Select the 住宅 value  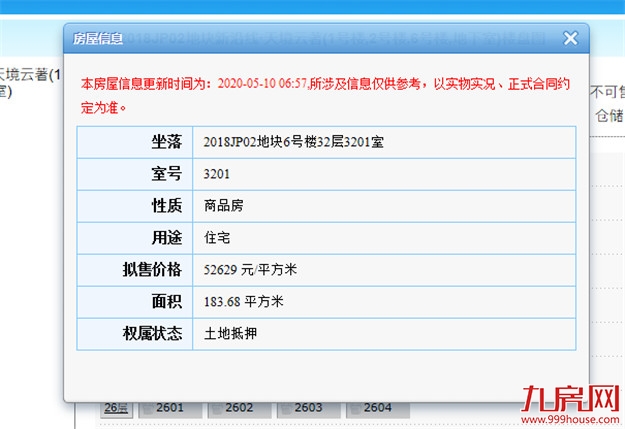(217, 238)
